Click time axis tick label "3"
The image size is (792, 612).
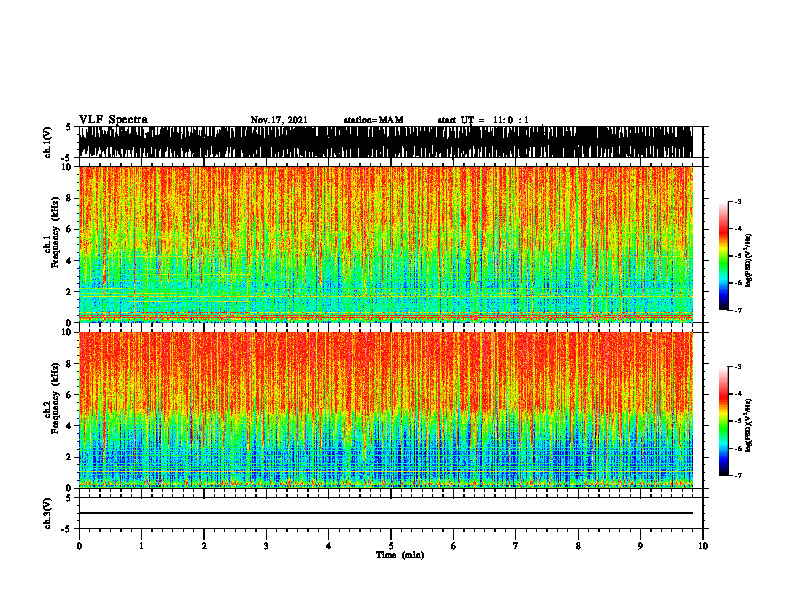[x=266, y=546]
